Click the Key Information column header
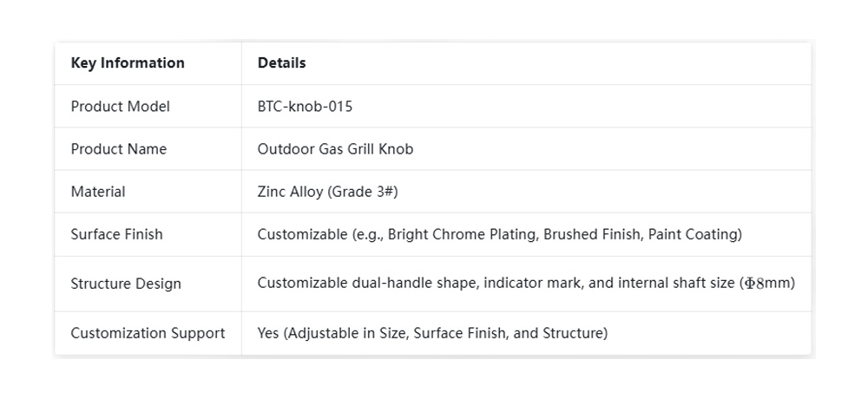Image resolution: width=868 pixels, height=399 pixels. pos(128,63)
